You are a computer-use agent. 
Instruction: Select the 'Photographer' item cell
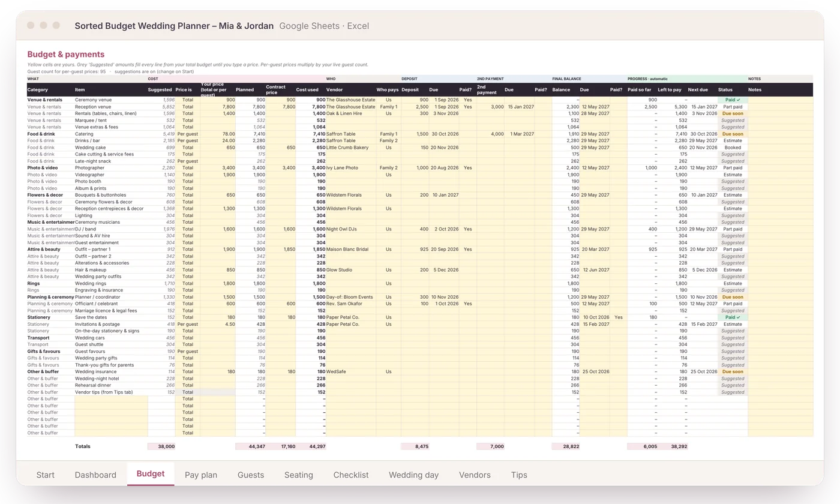pyautogui.click(x=111, y=168)
